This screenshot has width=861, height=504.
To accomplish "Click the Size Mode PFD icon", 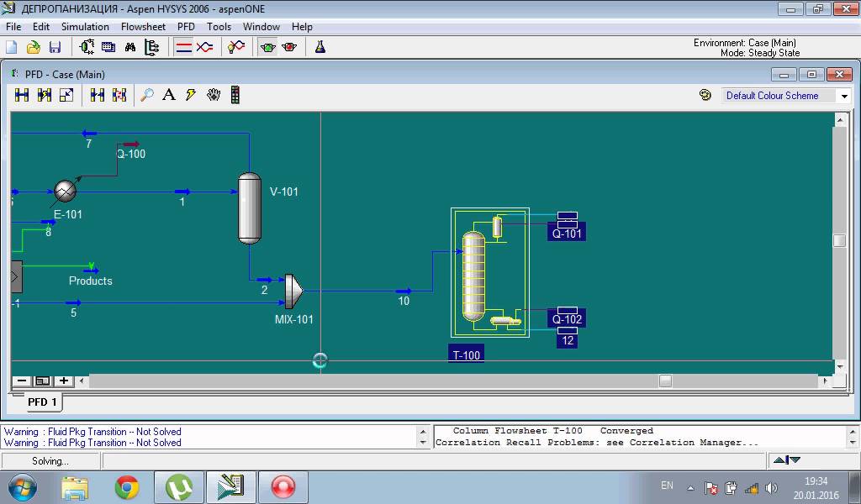I will 66,95.
